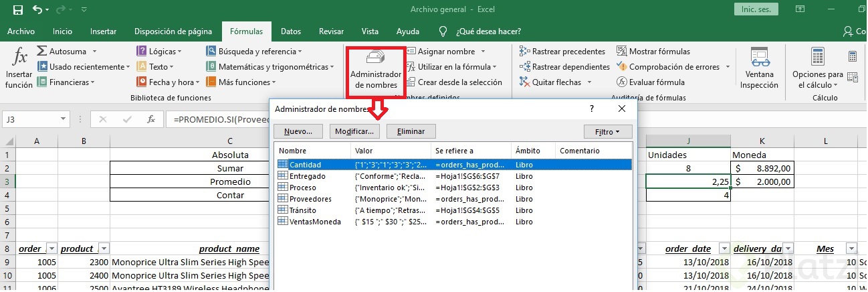868x292 pixels.
Task: Expand the Autosuma dropdown arrow
Action: click(95, 51)
